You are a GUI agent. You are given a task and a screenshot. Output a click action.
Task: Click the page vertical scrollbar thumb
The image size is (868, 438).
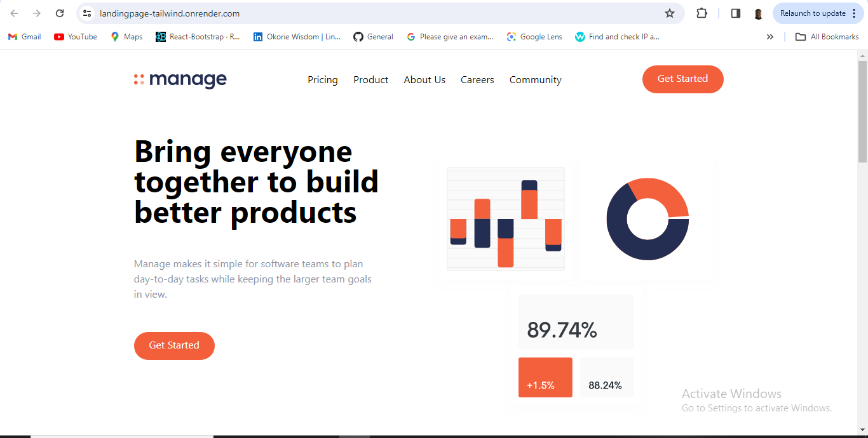(x=862, y=112)
